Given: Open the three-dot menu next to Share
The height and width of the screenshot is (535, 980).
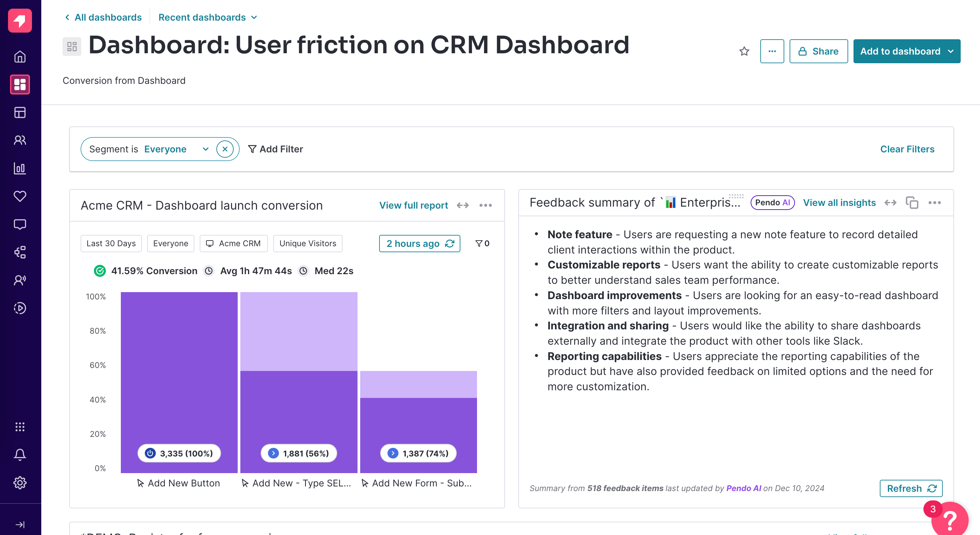Looking at the screenshot, I should pos(772,51).
